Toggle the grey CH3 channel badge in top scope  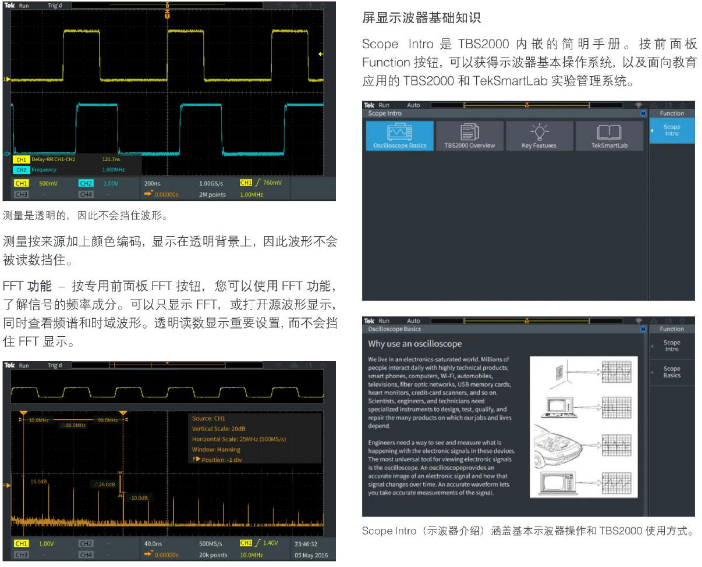(x=20, y=192)
